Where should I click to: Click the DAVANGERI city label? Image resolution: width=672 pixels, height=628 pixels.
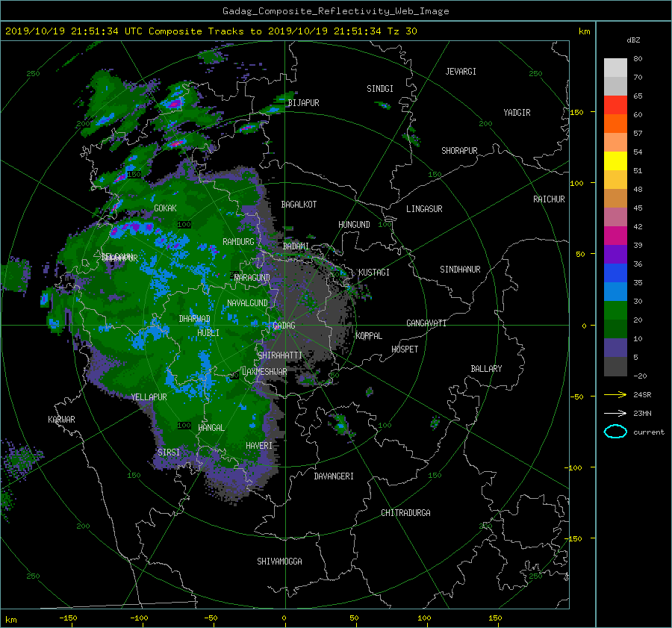[334, 476]
